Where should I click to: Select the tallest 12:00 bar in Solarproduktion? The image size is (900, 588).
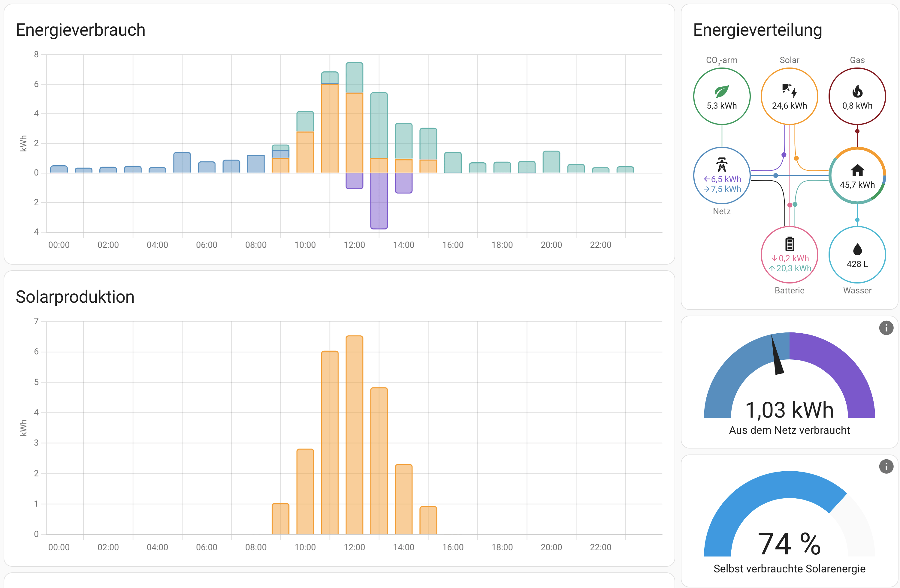[354, 435]
